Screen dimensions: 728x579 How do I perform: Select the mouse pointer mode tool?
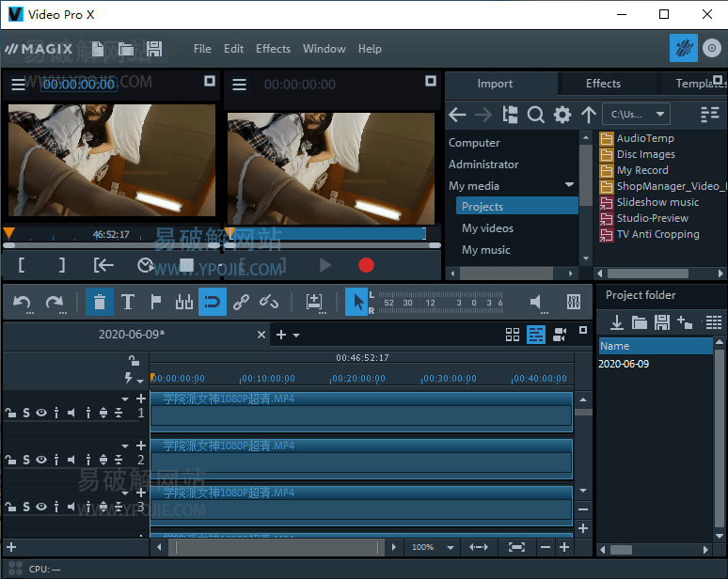click(356, 302)
